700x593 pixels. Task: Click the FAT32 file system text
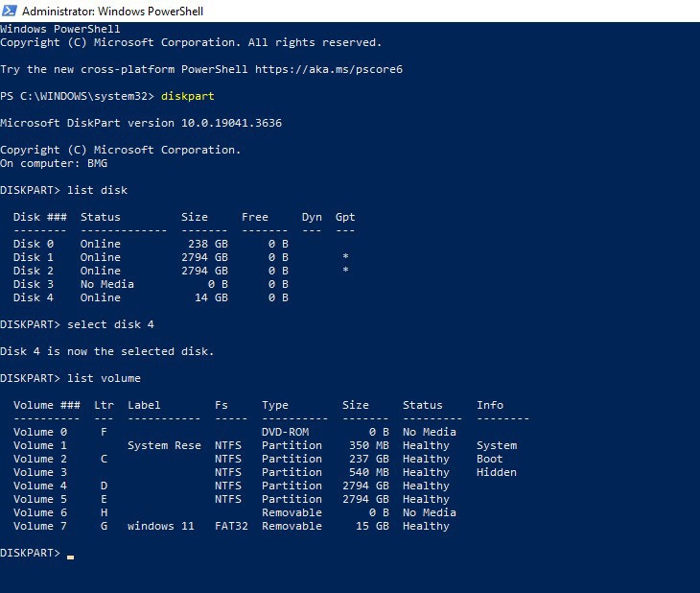(231, 526)
